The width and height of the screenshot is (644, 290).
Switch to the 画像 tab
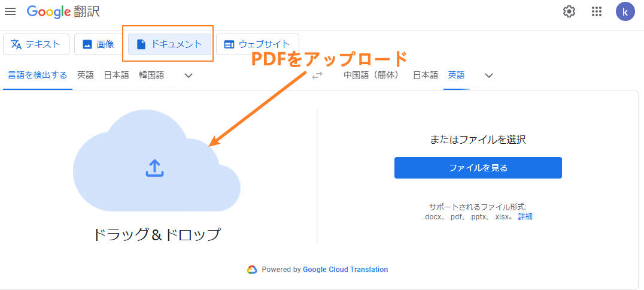pos(99,44)
